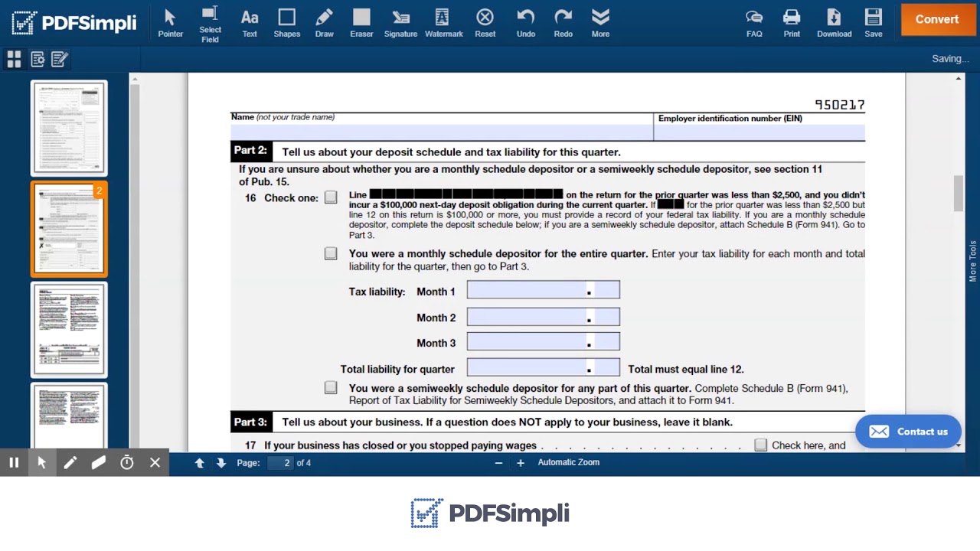Open the Shapes tool
980x551 pixels.
tap(287, 23)
